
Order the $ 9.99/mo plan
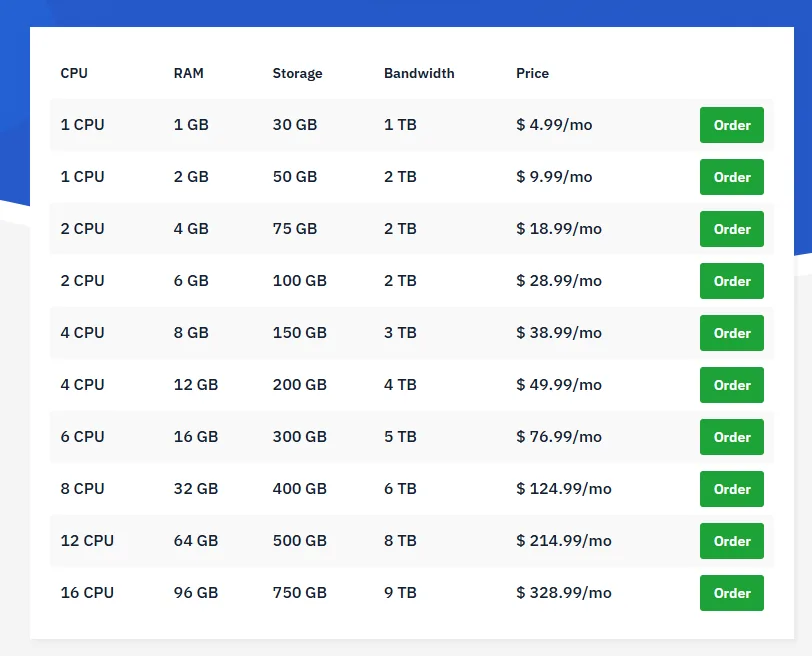pyautogui.click(x=731, y=177)
